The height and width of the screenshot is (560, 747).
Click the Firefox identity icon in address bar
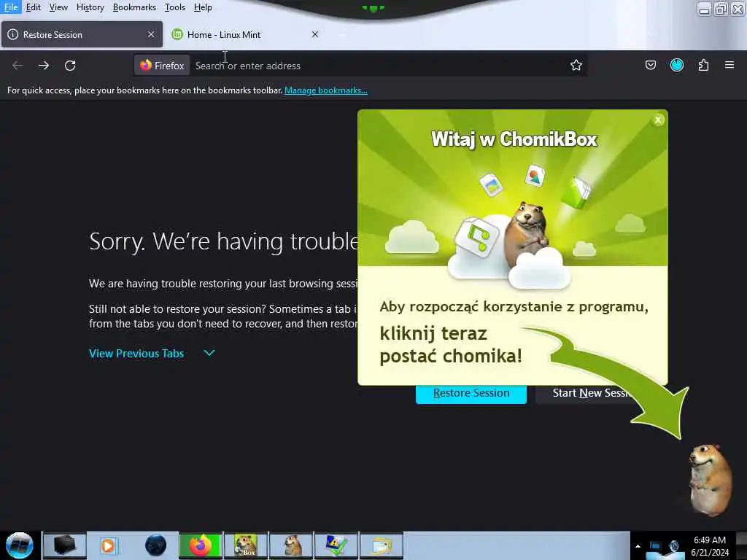162,65
